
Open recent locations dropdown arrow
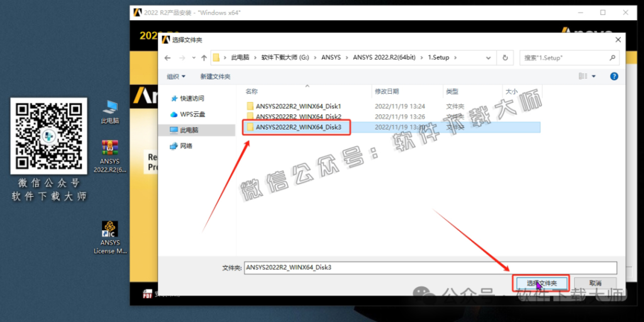(193, 58)
